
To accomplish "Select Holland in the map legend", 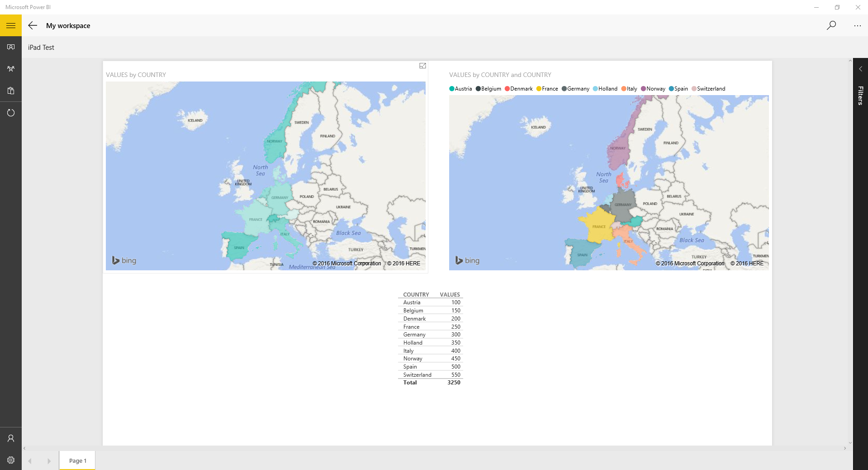I will [605, 89].
